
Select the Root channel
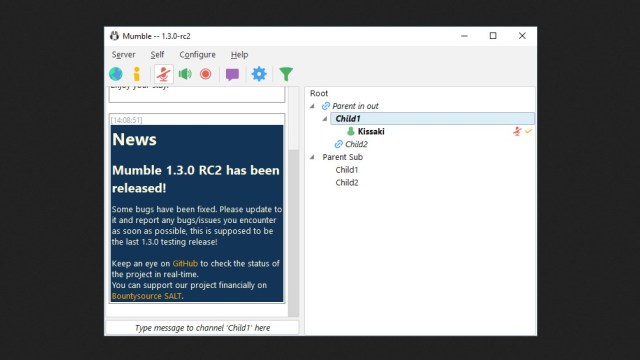(319, 93)
